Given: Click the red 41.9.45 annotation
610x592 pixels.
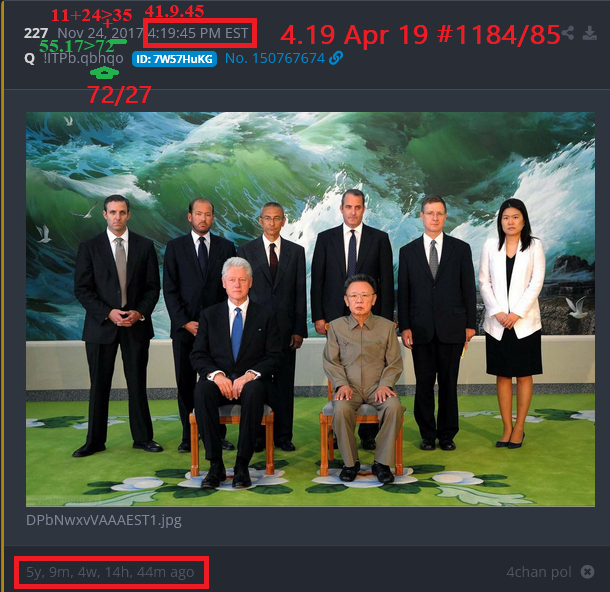Looking at the screenshot, I should [x=174, y=11].
